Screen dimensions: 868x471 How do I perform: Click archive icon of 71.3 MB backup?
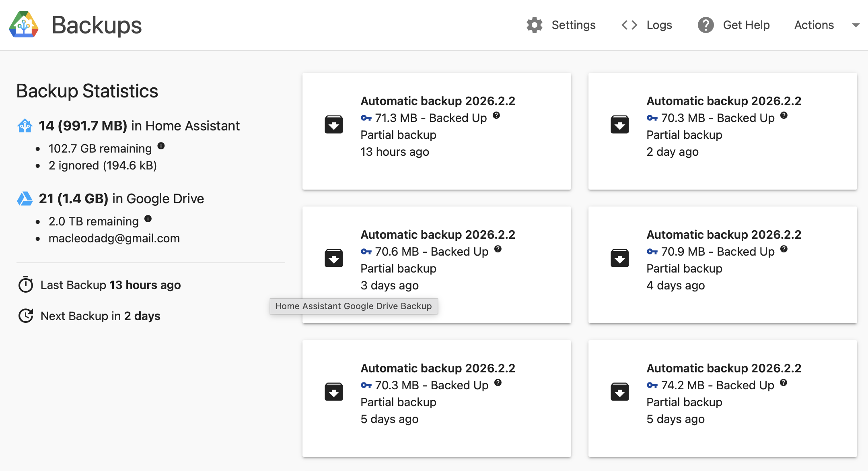[x=333, y=125]
